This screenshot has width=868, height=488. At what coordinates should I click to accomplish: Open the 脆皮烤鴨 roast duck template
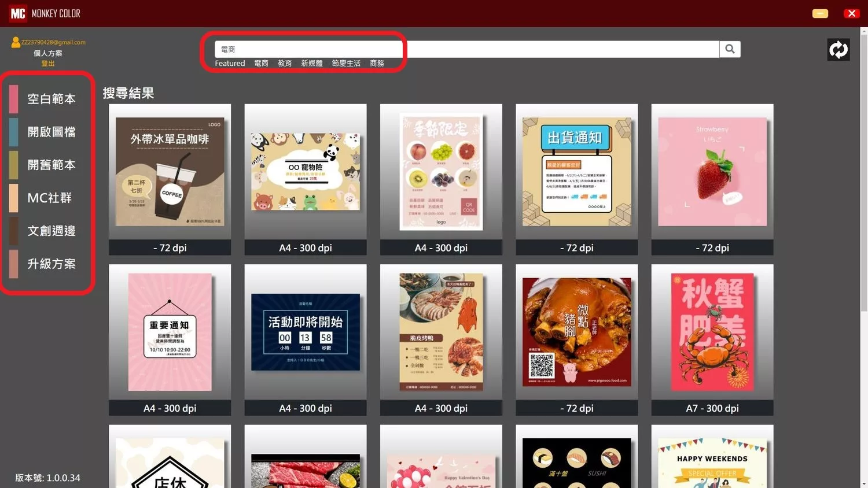click(x=441, y=340)
